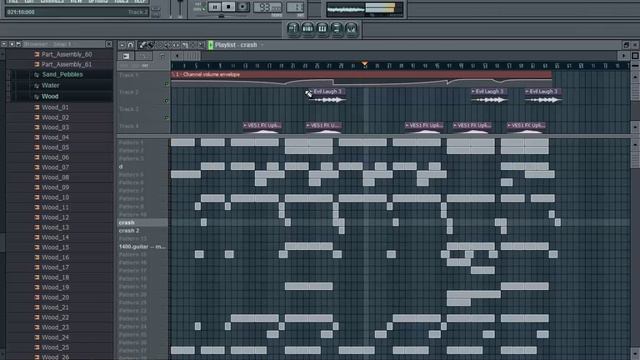Screen dimensions: 640x360
Task: Mute Track 1 with its toggle
Action: click(166, 84)
